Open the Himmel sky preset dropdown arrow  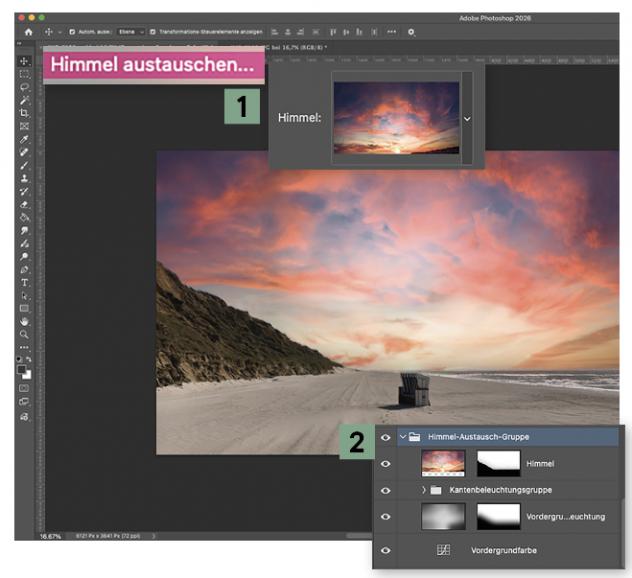click(x=467, y=118)
